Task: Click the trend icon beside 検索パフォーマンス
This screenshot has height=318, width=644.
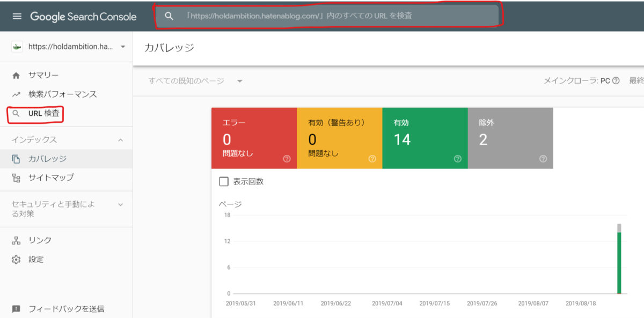Action: [16, 94]
